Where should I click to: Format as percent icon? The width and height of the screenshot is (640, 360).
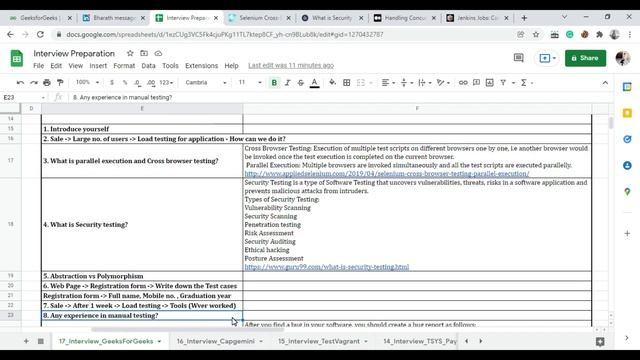125,83
